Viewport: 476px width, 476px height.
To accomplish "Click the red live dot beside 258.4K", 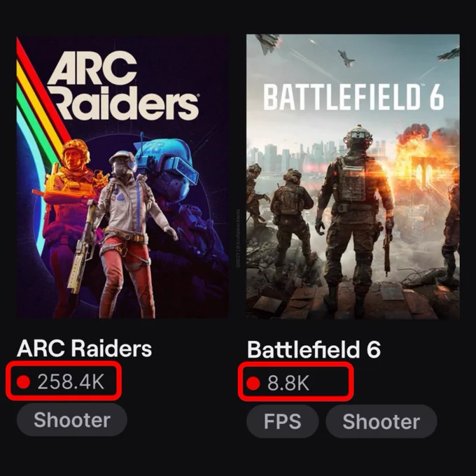I will click(x=23, y=381).
